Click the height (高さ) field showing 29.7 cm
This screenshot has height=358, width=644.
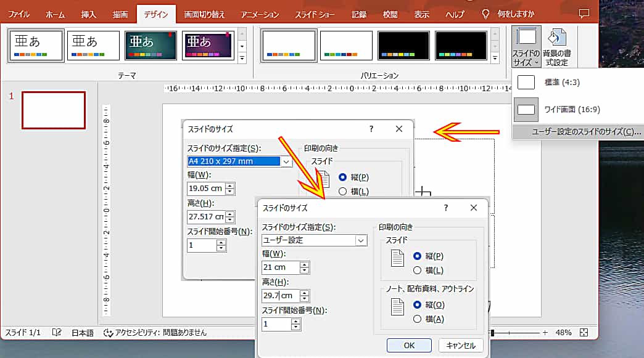pyautogui.click(x=280, y=295)
